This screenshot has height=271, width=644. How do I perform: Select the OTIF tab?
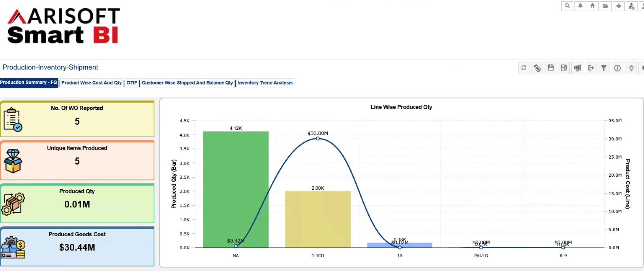[x=132, y=83]
